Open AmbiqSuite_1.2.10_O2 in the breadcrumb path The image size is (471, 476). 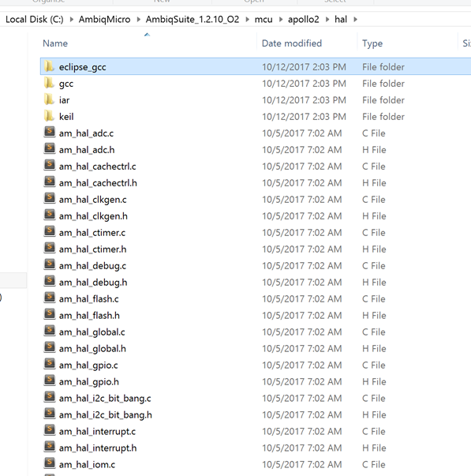(x=192, y=20)
